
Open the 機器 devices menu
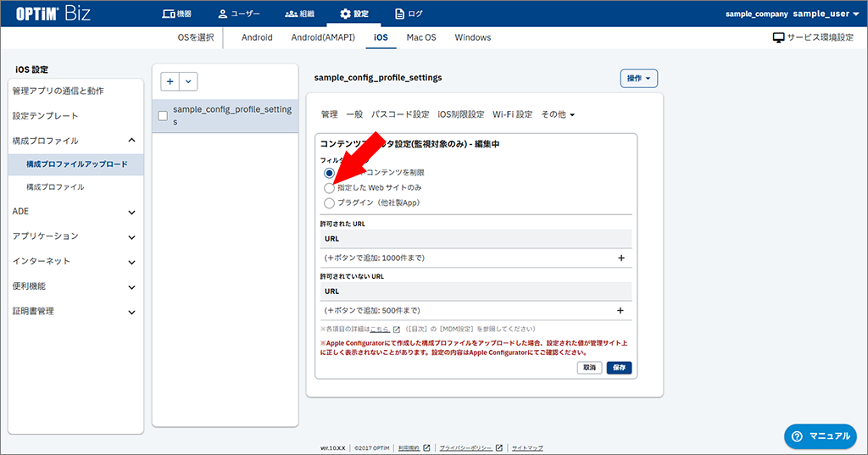pos(176,14)
